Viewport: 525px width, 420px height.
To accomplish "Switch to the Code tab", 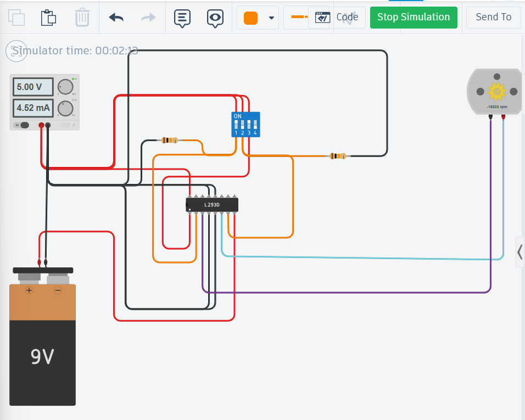I will click(x=348, y=17).
